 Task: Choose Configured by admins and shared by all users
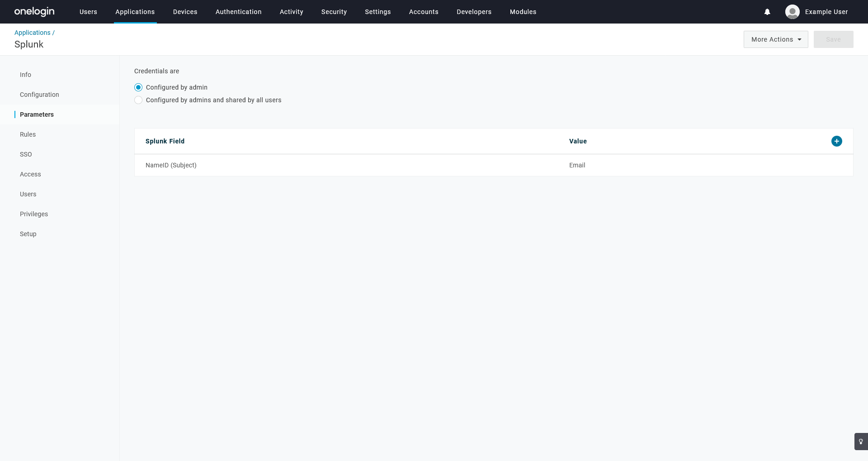point(138,100)
